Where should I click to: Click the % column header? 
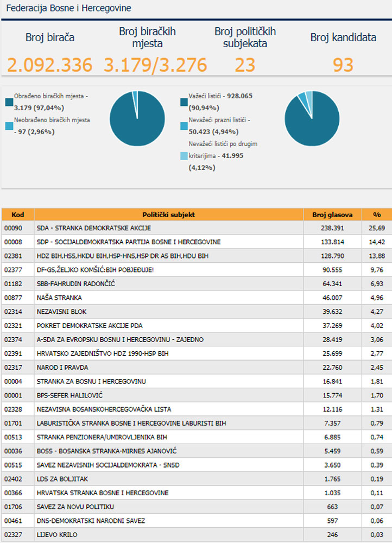click(377, 214)
